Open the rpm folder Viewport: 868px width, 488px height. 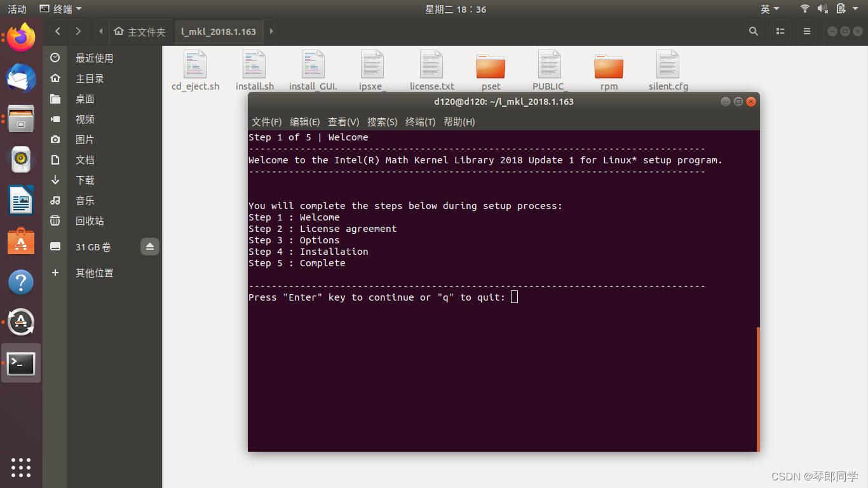(x=609, y=71)
